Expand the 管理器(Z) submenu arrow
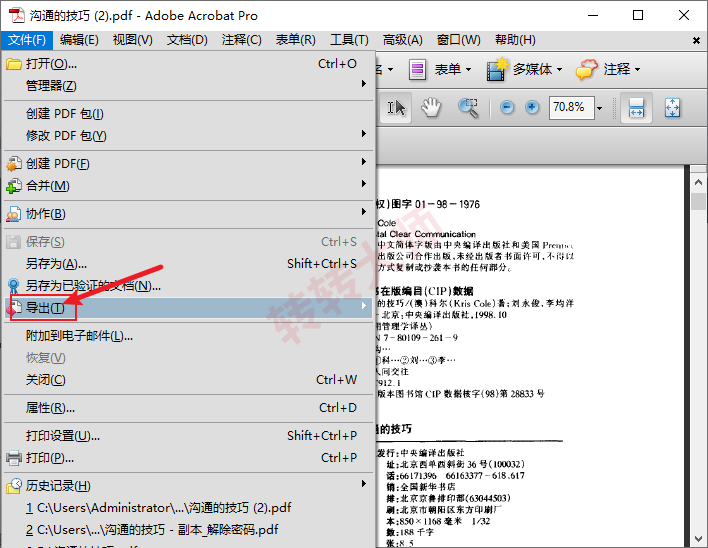 [363, 84]
